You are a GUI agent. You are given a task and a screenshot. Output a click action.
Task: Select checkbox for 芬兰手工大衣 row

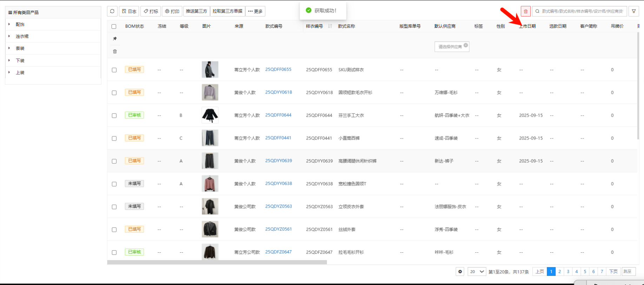point(114,116)
